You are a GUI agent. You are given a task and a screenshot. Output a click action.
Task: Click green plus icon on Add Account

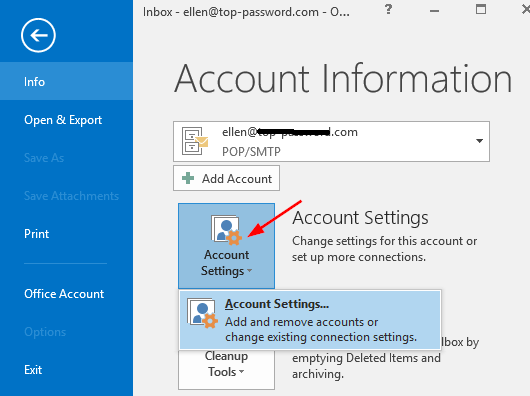pos(188,178)
